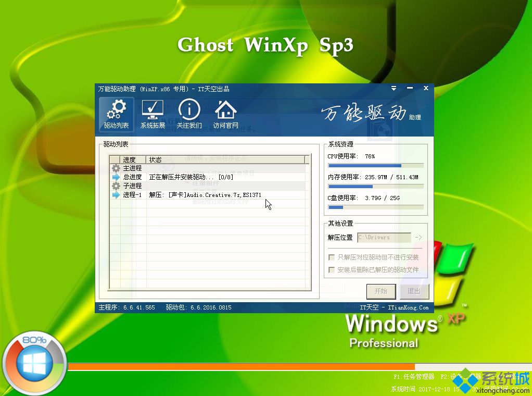The width and height of the screenshot is (532, 396).
Task: Check 安装后删除已解压的驱动文件 option
Action: tap(332, 269)
